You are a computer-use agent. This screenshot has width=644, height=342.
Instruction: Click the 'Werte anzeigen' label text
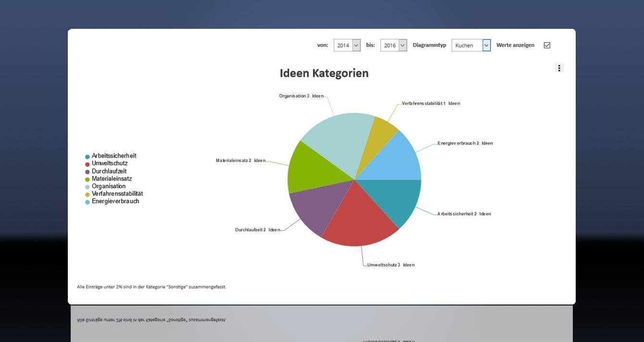pyautogui.click(x=515, y=45)
